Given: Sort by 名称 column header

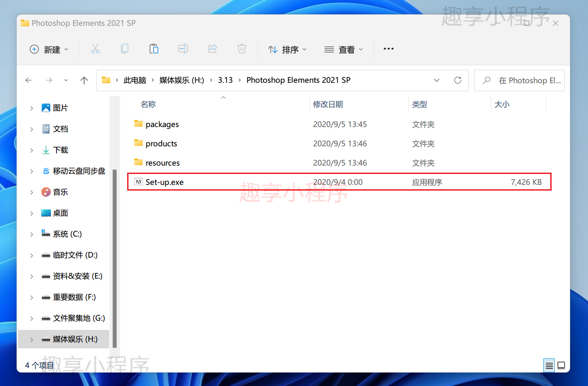Looking at the screenshot, I should tap(148, 104).
